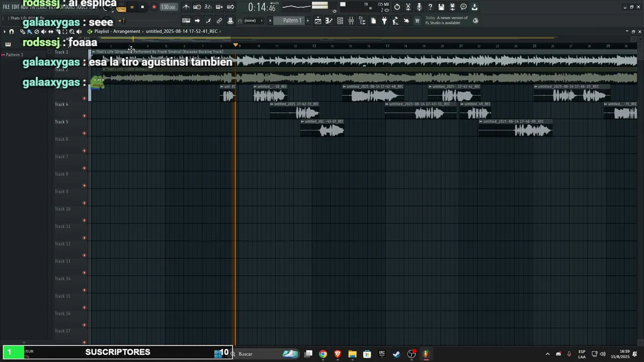This screenshot has width=644, height=362.
Task: Open Google Chrome from taskbar
Action: tap(323, 354)
